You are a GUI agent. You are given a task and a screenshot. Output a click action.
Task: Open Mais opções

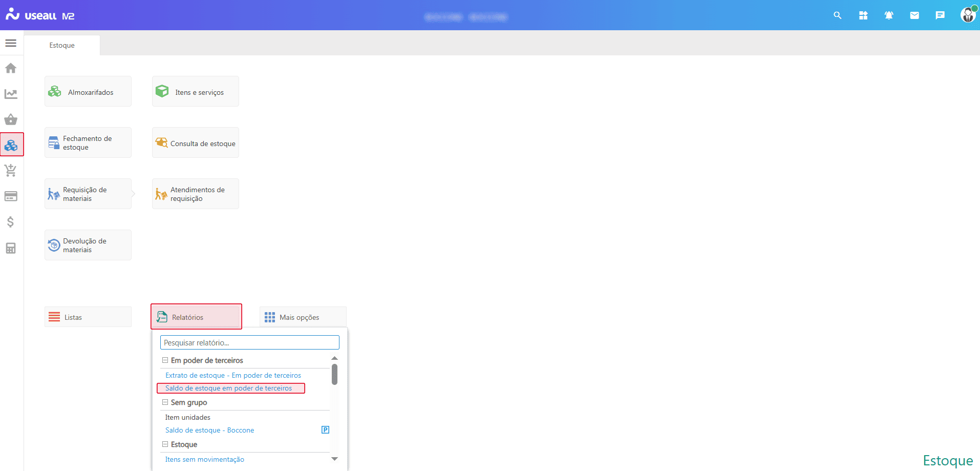click(303, 317)
